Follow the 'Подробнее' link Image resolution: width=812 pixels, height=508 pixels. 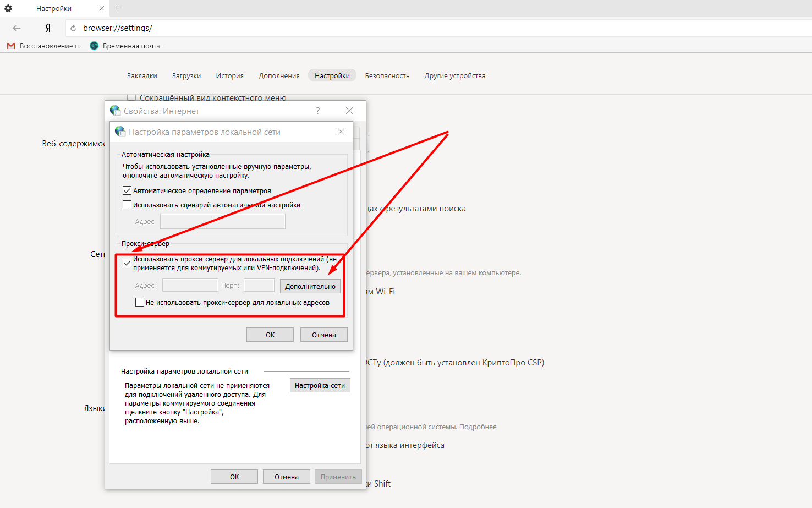(x=478, y=427)
